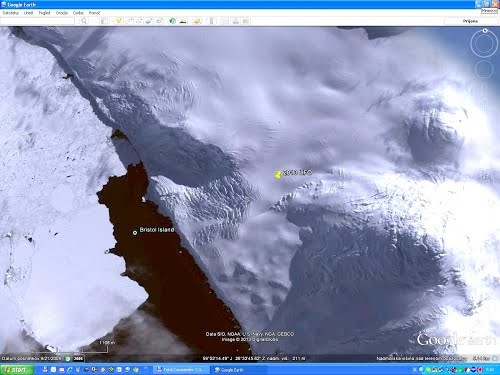Click the green historical imagery clock icon
The width and height of the screenshot is (500, 375).
click(x=68, y=359)
